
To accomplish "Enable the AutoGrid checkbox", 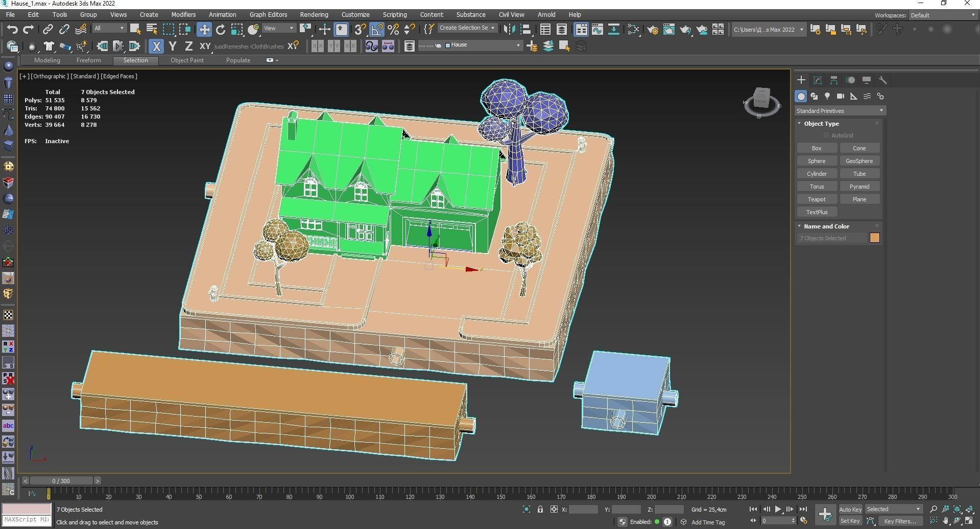I will (x=826, y=135).
